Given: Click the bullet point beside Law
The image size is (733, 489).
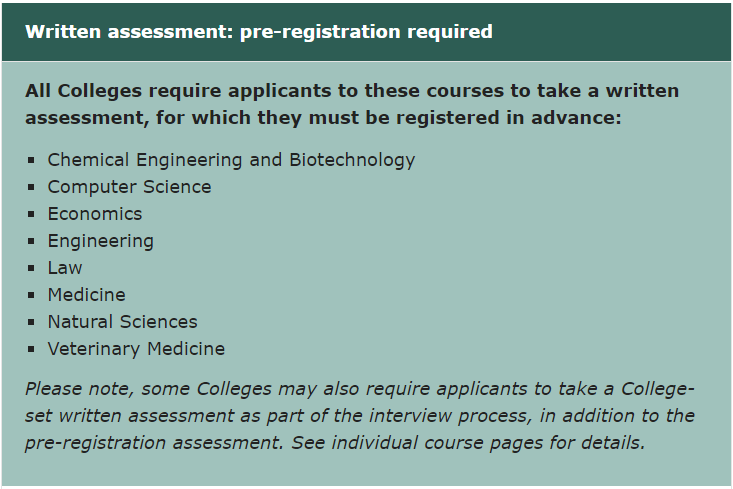Looking at the screenshot, I should click(x=32, y=268).
